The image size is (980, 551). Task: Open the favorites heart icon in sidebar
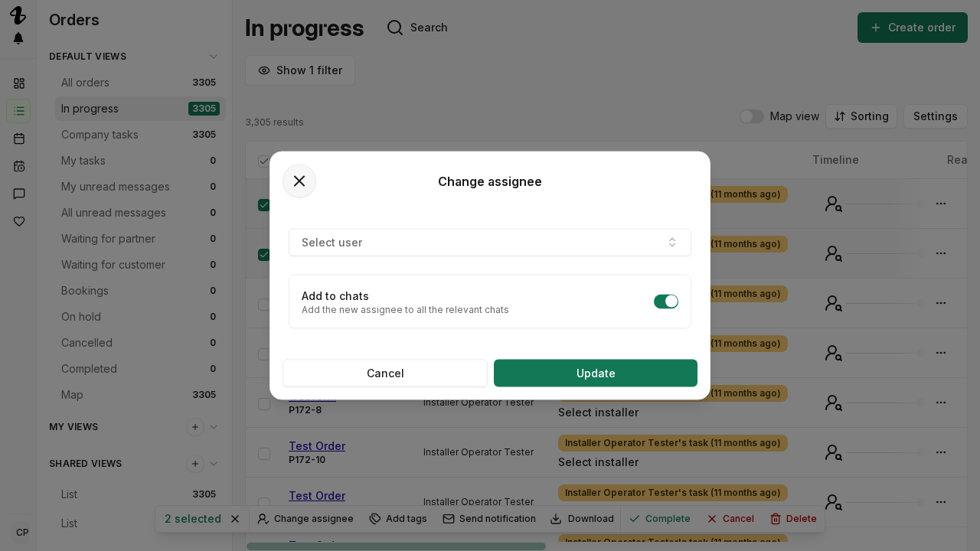pos(19,221)
